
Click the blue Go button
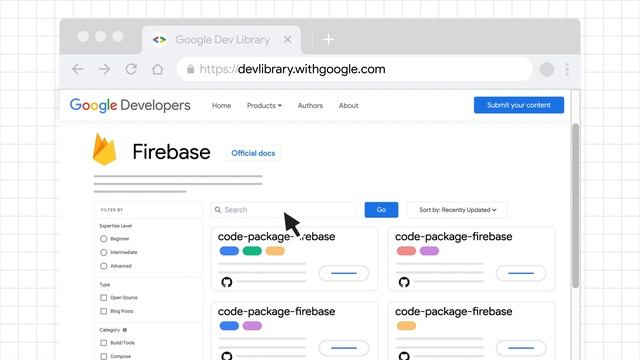(x=381, y=210)
